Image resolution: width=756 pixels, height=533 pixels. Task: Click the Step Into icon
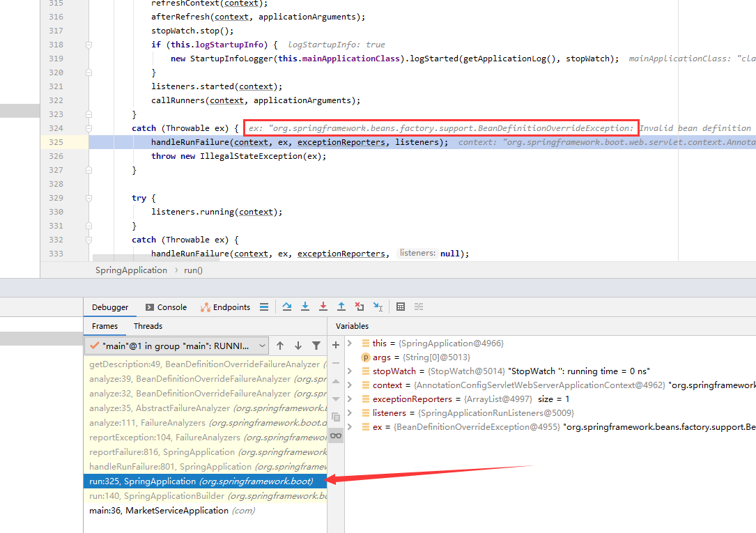coord(304,307)
